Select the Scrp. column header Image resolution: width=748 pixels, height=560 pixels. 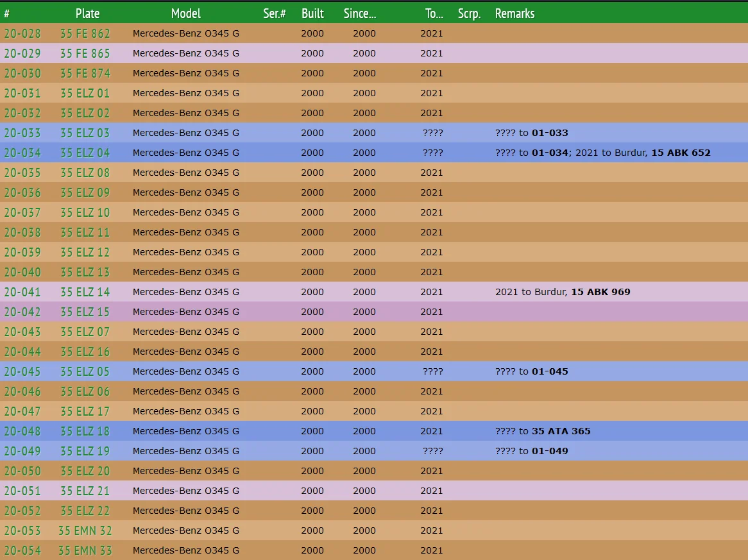(x=469, y=13)
